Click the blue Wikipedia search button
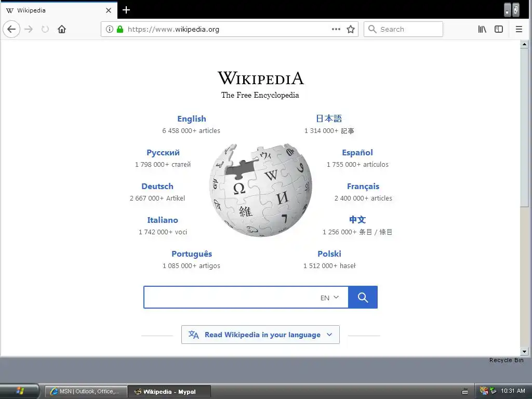Image resolution: width=532 pixels, height=399 pixels. pyautogui.click(x=363, y=297)
